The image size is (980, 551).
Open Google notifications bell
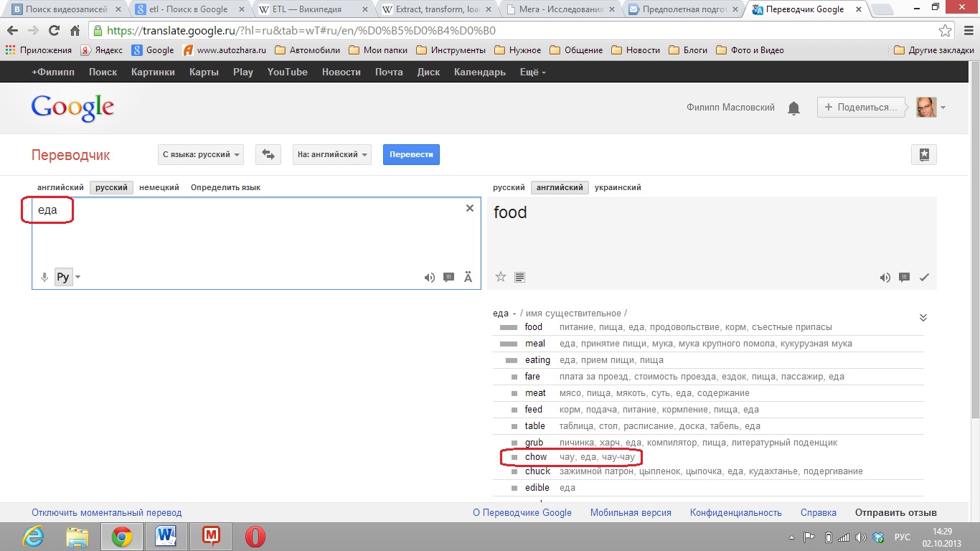[793, 108]
